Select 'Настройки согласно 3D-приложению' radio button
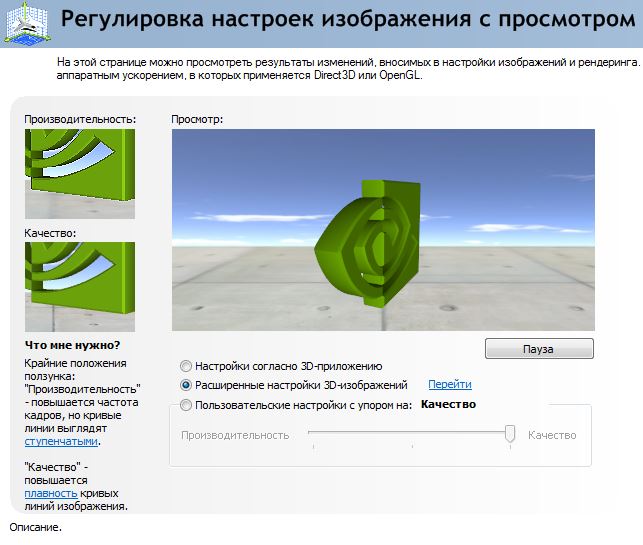The height and width of the screenshot is (545, 643). tap(186, 366)
